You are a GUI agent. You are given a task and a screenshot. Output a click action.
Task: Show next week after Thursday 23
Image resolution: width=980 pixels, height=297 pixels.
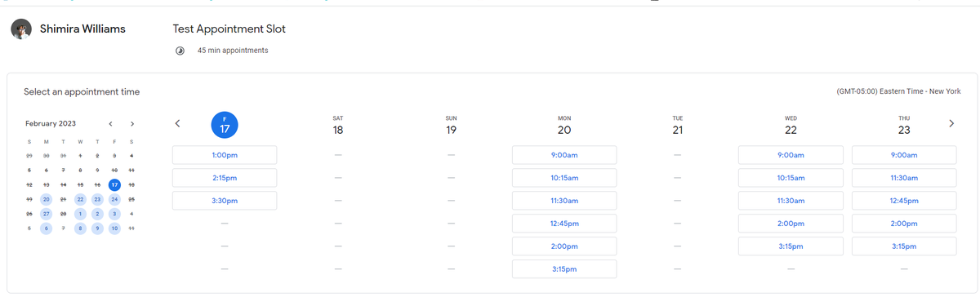[951, 124]
